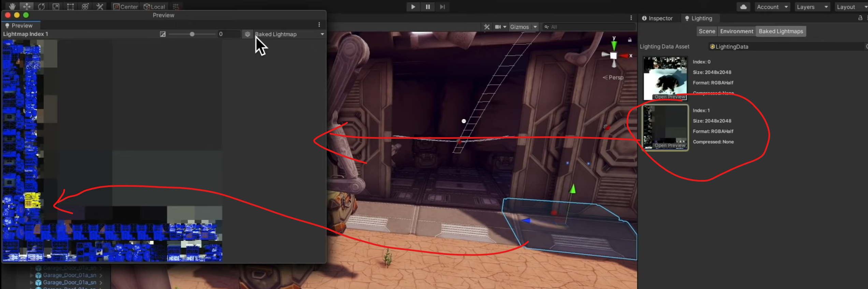Open Preview for lightmap Index 0

(x=670, y=97)
